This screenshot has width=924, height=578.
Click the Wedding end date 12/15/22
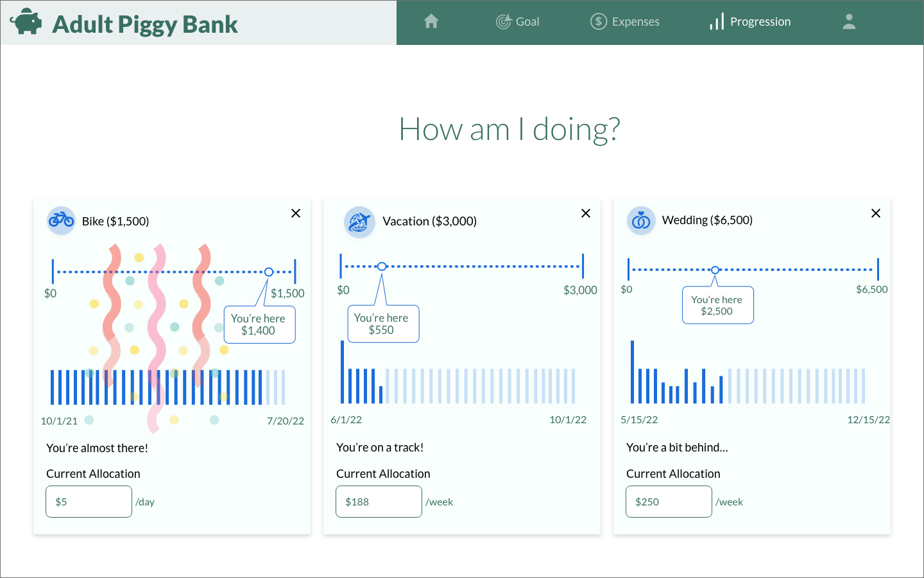[869, 420]
